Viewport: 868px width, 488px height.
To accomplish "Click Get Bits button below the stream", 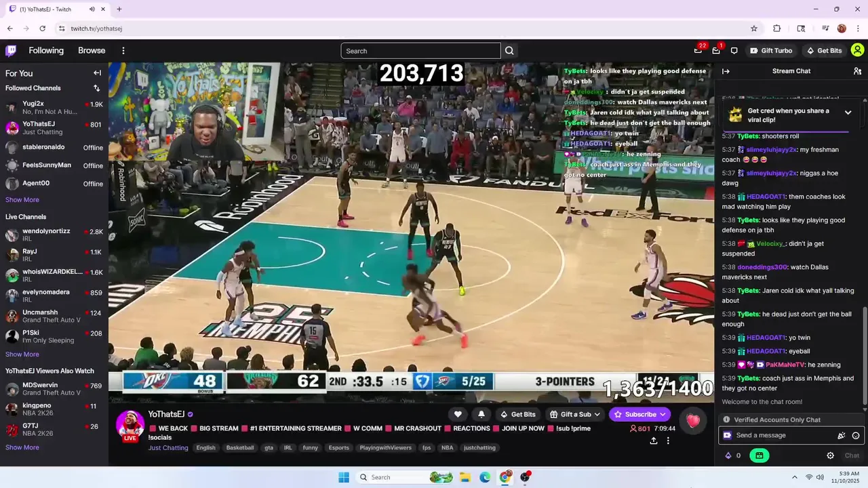I will 518,414.
